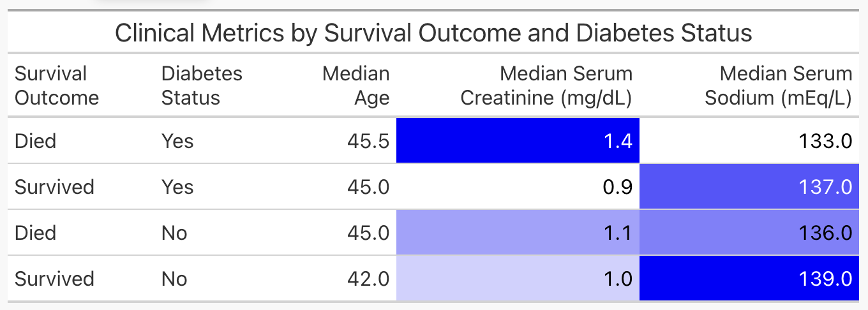868x310 pixels.
Task: Select "Died" in the first data row
Action: (36, 141)
